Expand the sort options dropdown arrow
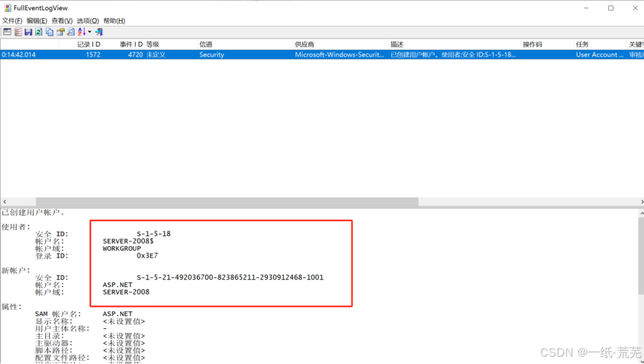The width and height of the screenshot is (644, 364). pos(90,32)
